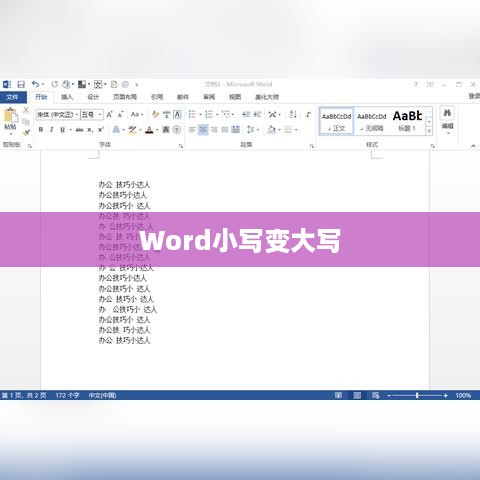Open Word Help question mark

click(416, 84)
